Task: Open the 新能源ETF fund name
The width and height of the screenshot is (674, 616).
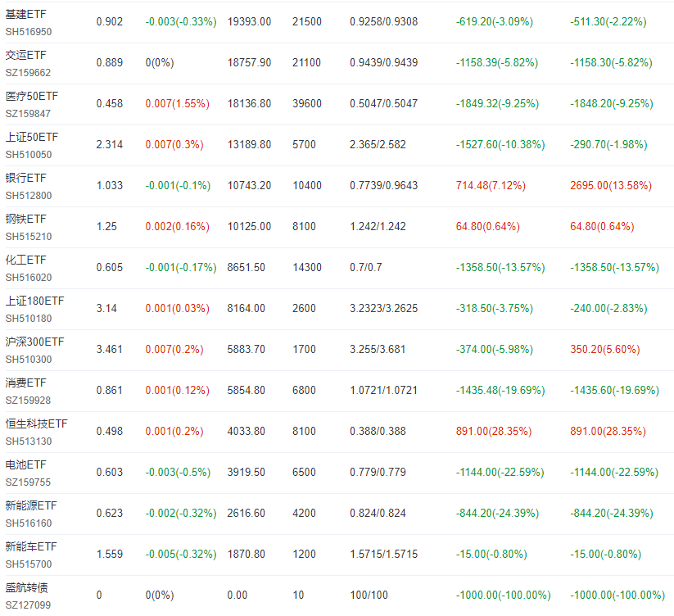Action: coord(31,505)
